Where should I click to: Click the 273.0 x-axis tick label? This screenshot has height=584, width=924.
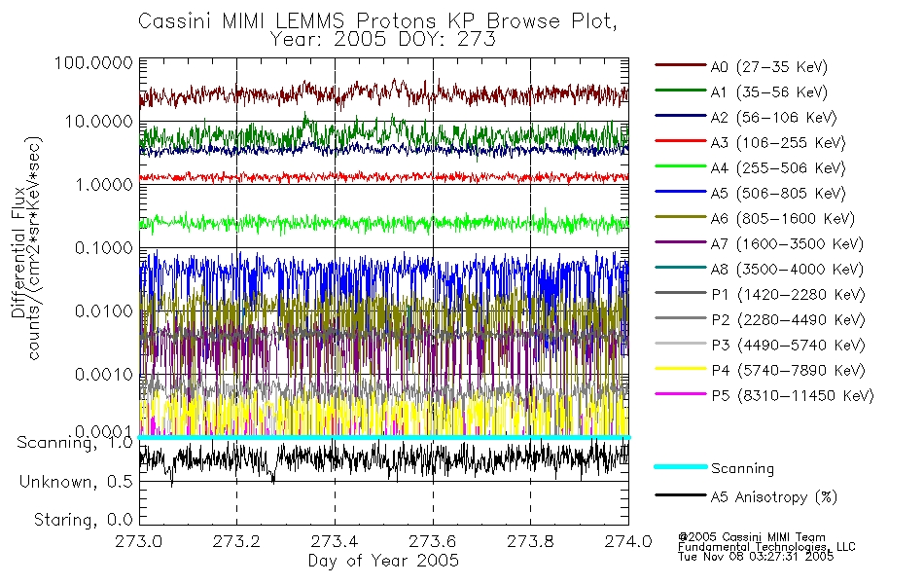[139, 541]
